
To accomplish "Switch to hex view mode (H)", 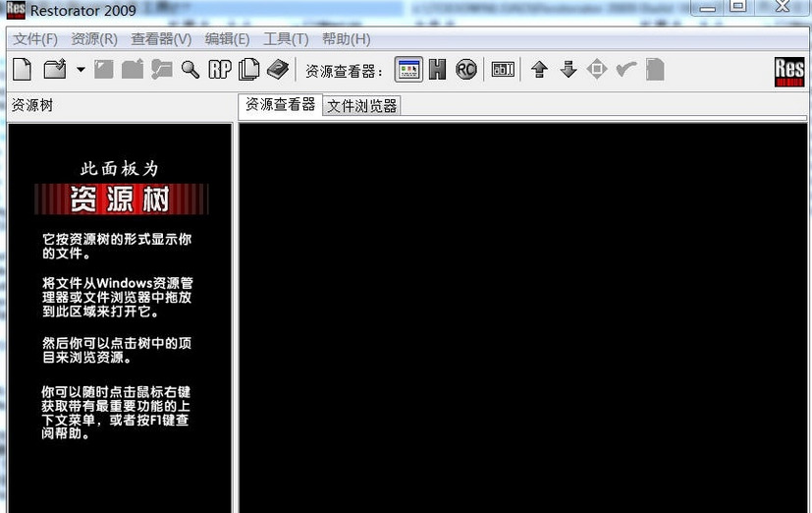I will pos(438,70).
